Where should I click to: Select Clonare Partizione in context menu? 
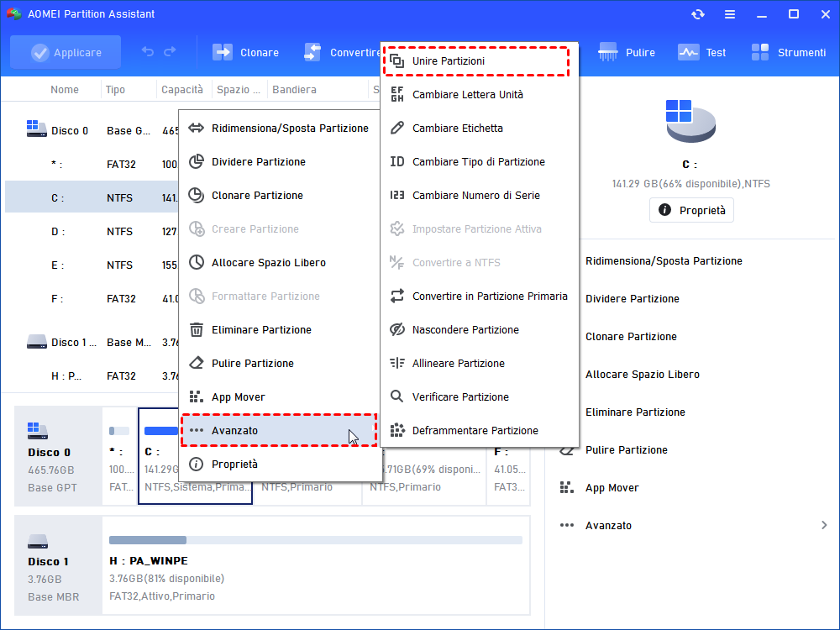tap(280, 196)
